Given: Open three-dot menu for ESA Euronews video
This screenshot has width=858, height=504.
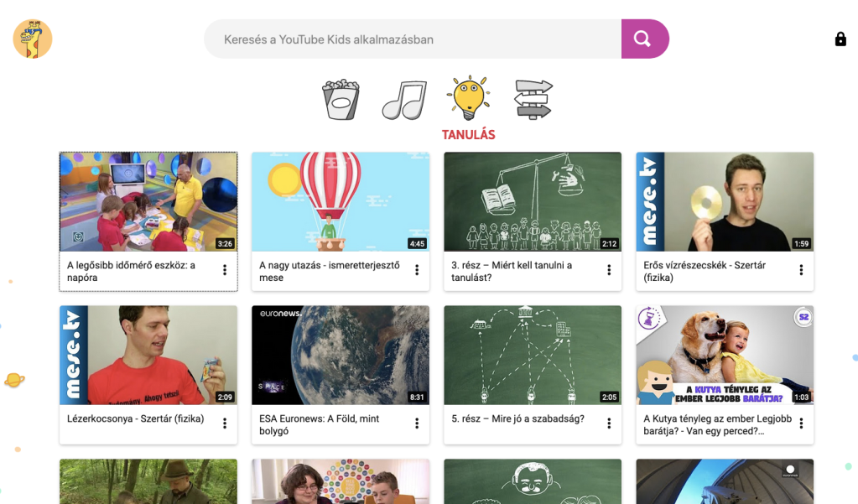Looking at the screenshot, I should [x=417, y=423].
